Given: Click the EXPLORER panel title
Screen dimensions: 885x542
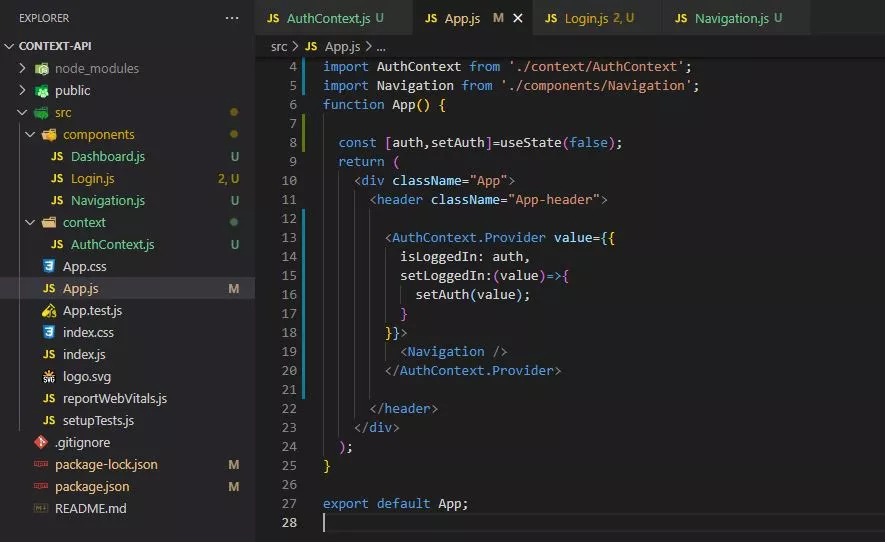Looking at the screenshot, I should click(x=44, y=18).
